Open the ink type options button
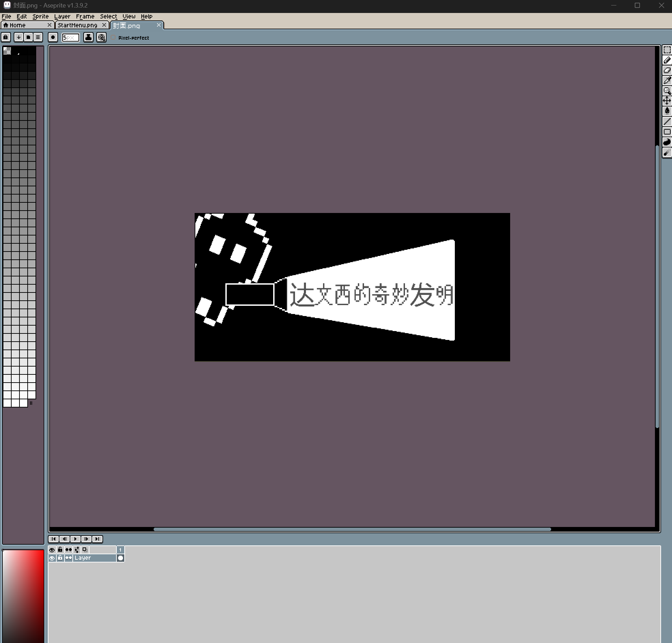This screenshot has width=672, height=643. point(88,37)
